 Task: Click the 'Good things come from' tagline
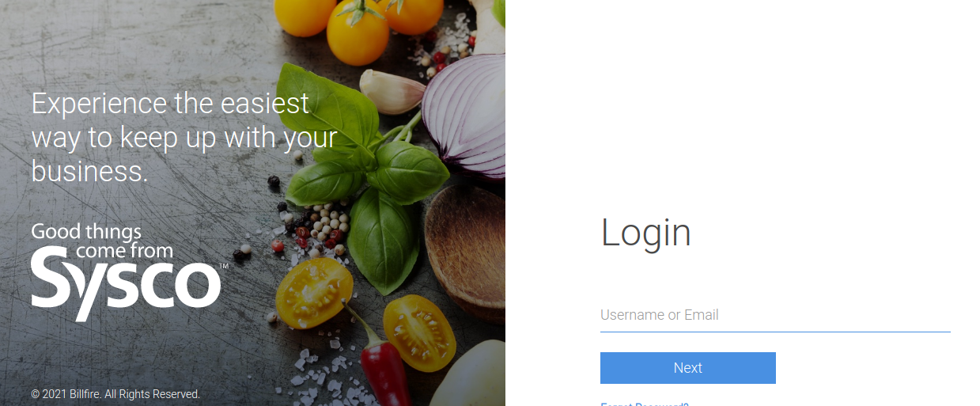coord(102,241)
